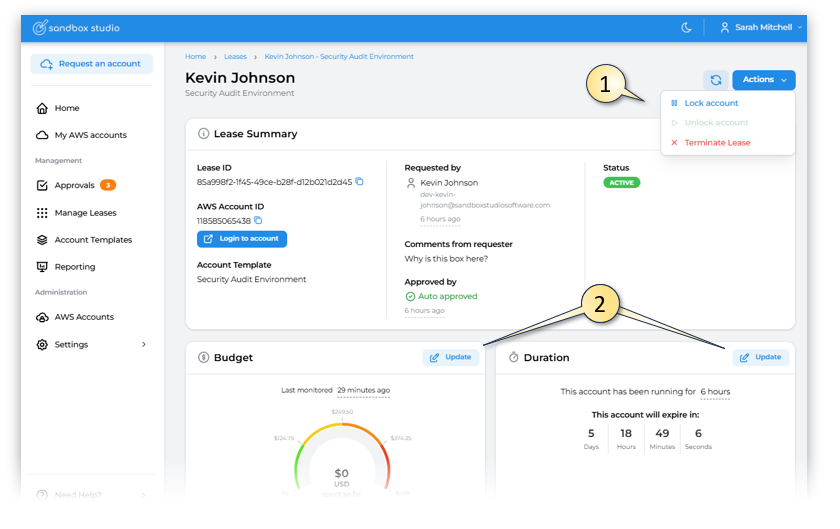This screenshot has width=840, height=529.
Task: Click the requester email address
Action: pos(485,200)
